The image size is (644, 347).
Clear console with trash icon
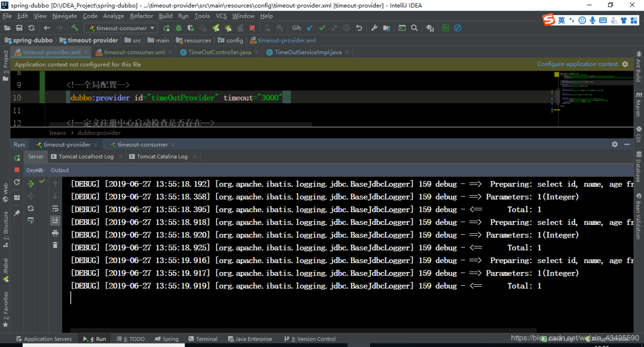(55, 245)
